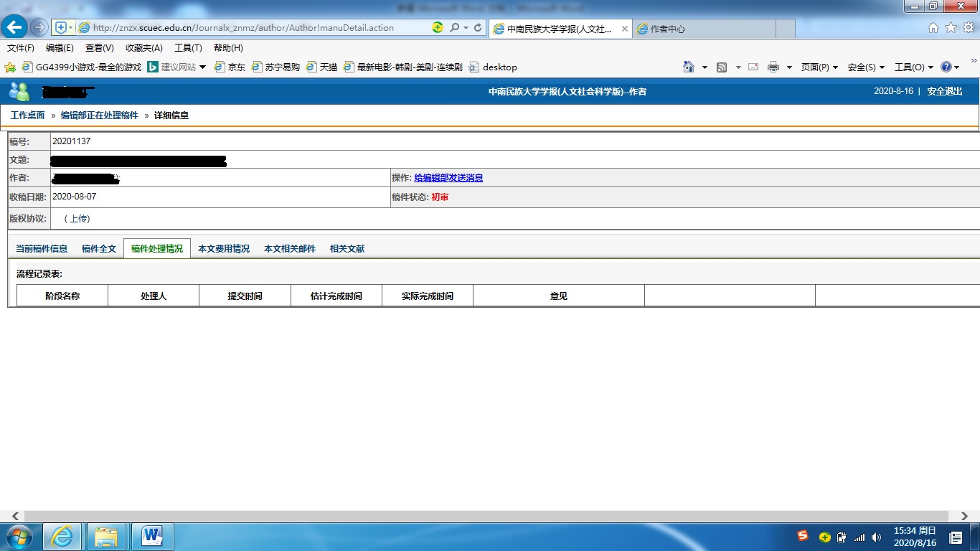Switch to the 稿件全文 tab
This screenshot has width=980, height=551.
pos(98,249)
